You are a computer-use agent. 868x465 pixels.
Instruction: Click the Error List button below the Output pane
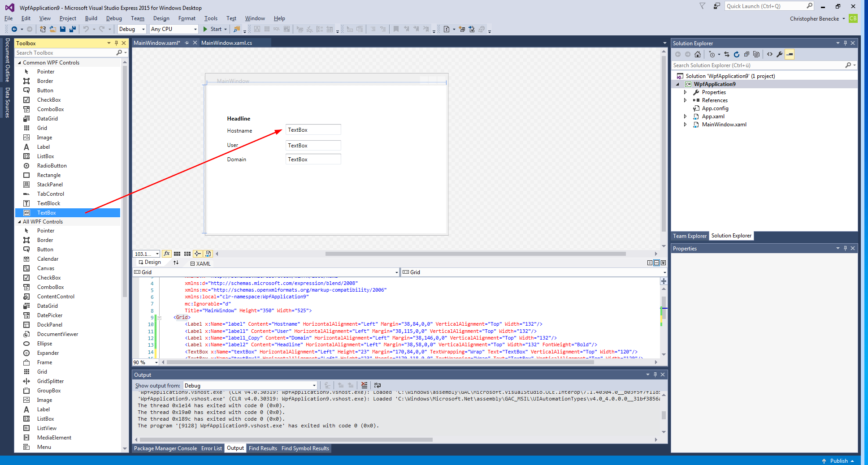pyautogui.click(x=211, y=448)
